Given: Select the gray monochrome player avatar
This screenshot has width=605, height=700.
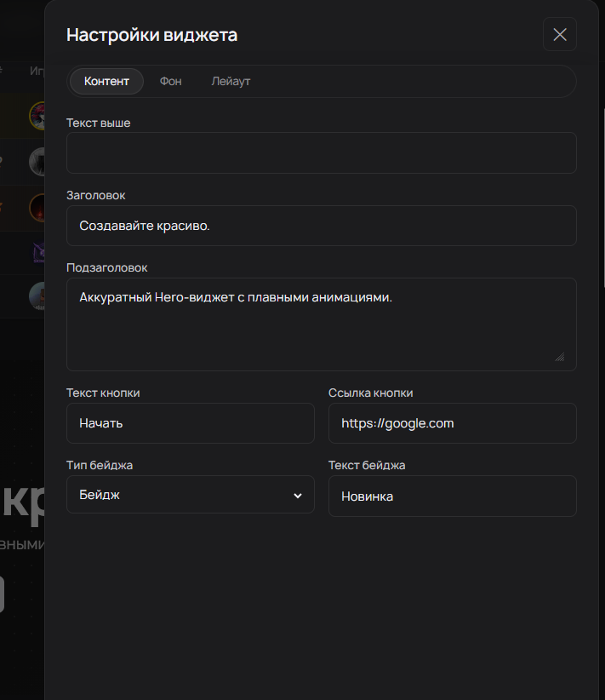Looking at the screenshot, I should point(39,161).
